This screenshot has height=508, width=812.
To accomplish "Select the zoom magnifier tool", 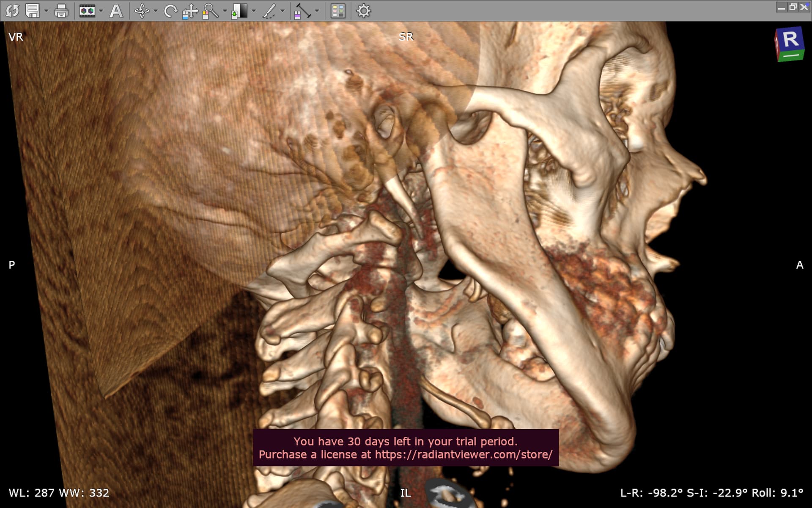I will 210,11.
